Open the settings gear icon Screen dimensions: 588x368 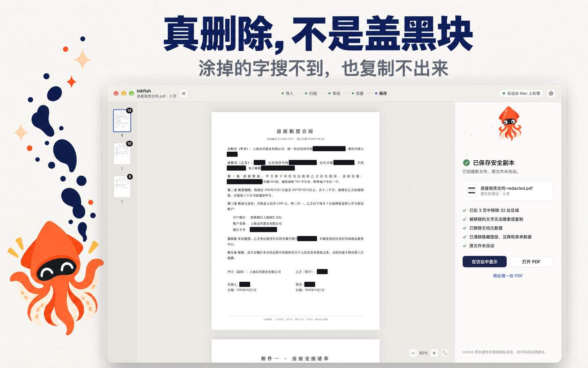point(551,93)
